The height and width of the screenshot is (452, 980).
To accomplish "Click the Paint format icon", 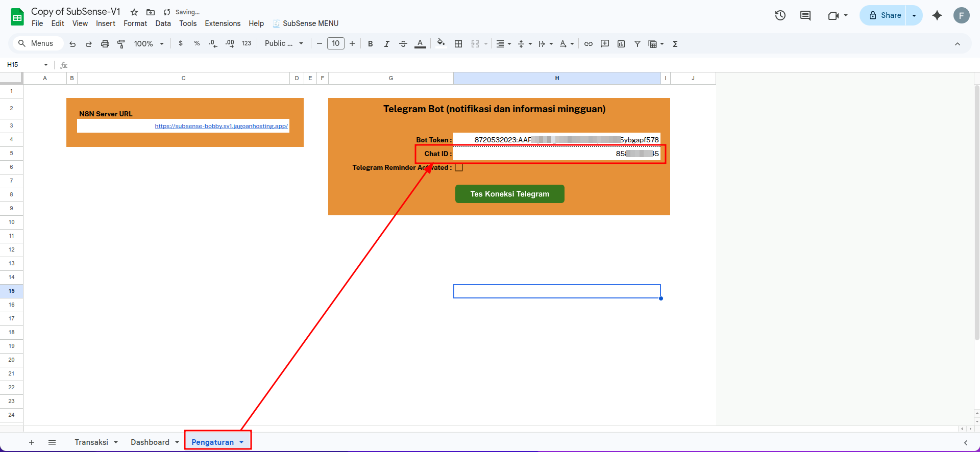I will pyautogui.click(x=121, y=44).
